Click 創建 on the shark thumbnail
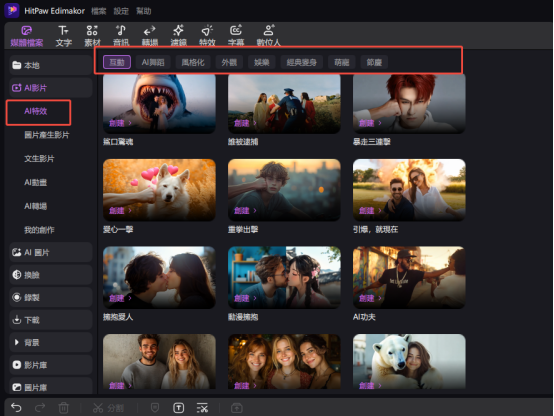 coord(120,123)
